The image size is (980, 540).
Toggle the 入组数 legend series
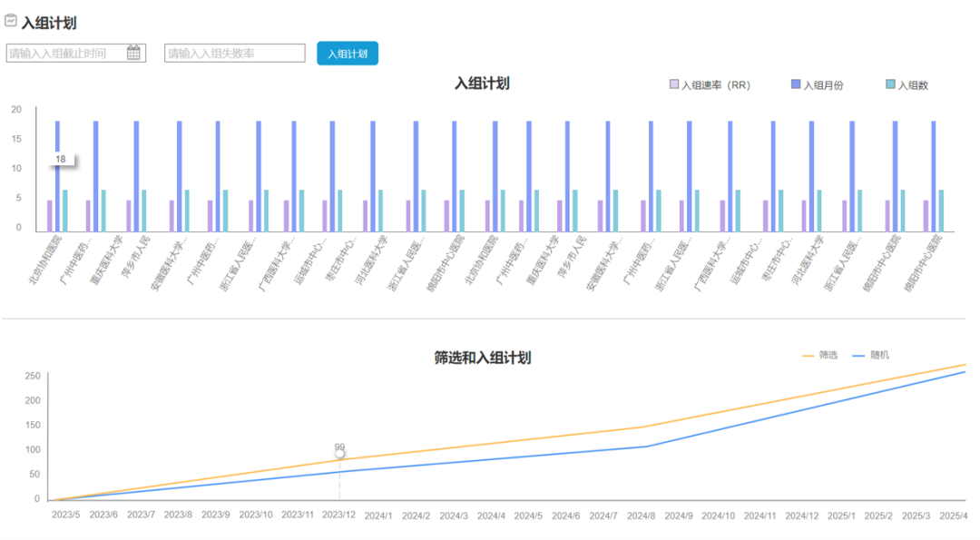pos(906,84)
